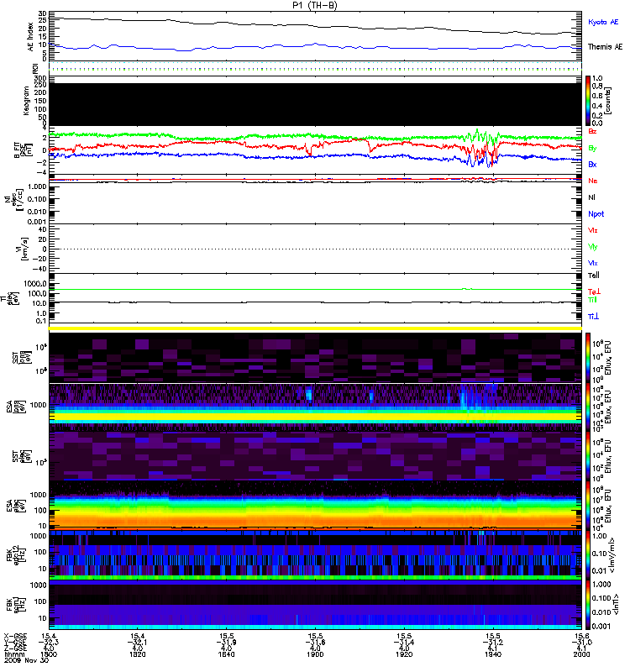Click the "Keogram" y-axis label
630x672 pixels.
pos(26,101)
